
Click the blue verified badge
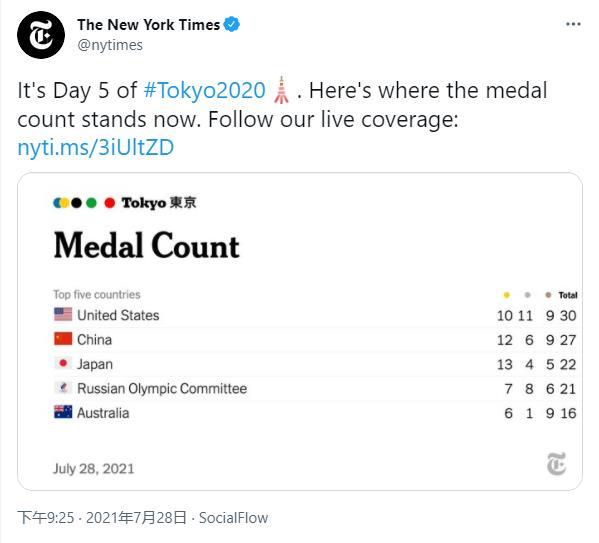coord(232,24)
